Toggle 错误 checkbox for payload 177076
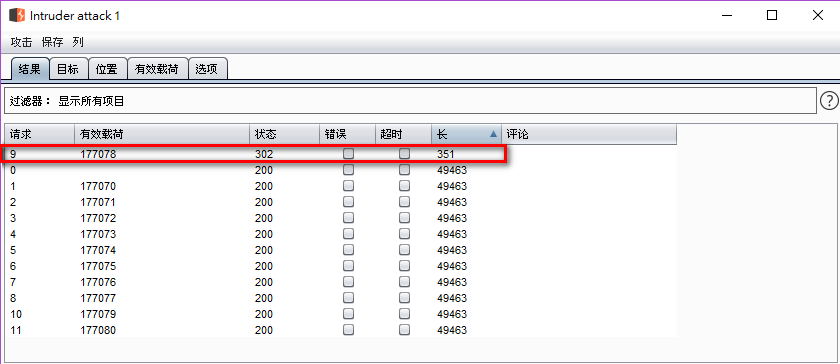Screen dimensions: 840x364 (x=349, y=282)
